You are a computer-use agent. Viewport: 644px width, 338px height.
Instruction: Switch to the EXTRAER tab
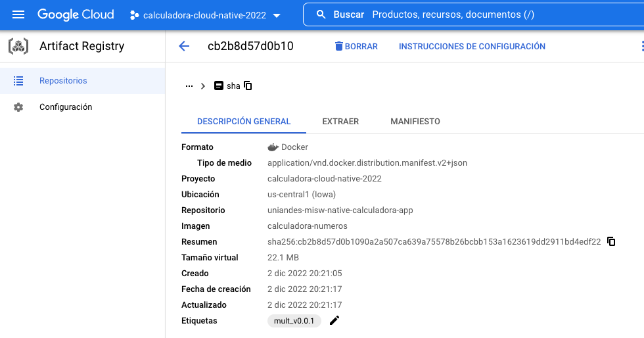[x=340, y=121]
